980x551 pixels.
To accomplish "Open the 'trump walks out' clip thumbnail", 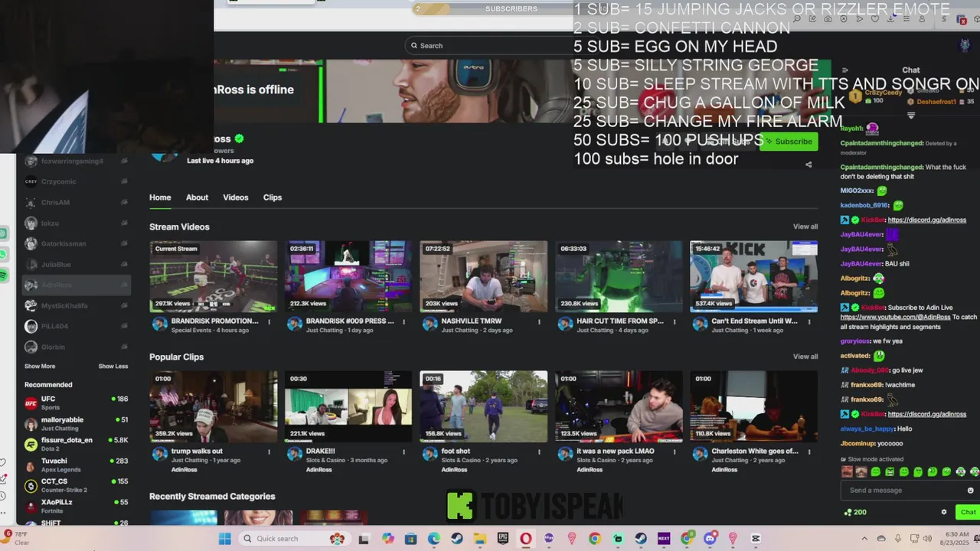I will click(214, 406).
